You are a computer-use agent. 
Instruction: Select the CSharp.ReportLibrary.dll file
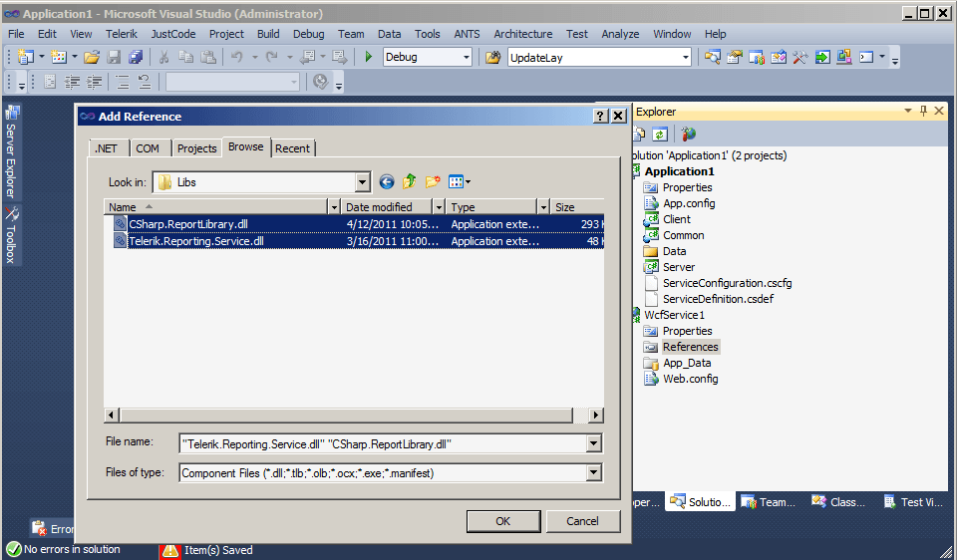click(x=188, y=224)
